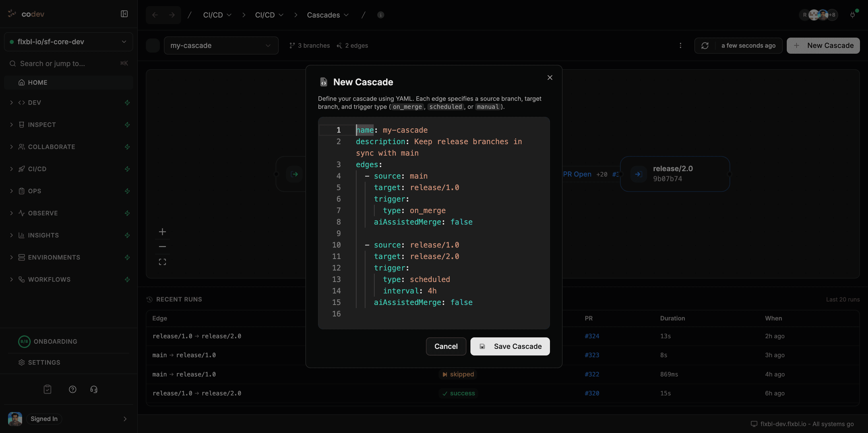Expand the WORKFLOWS section
The width and height of the screenshot is (868, 433).
coord(11,279)
